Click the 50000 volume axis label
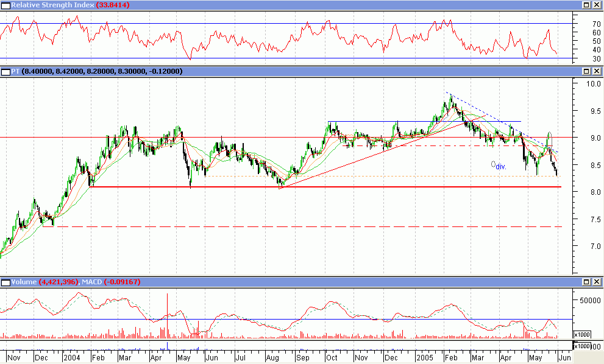This screenshot has height=364, width=604. (x=590, y=301)
